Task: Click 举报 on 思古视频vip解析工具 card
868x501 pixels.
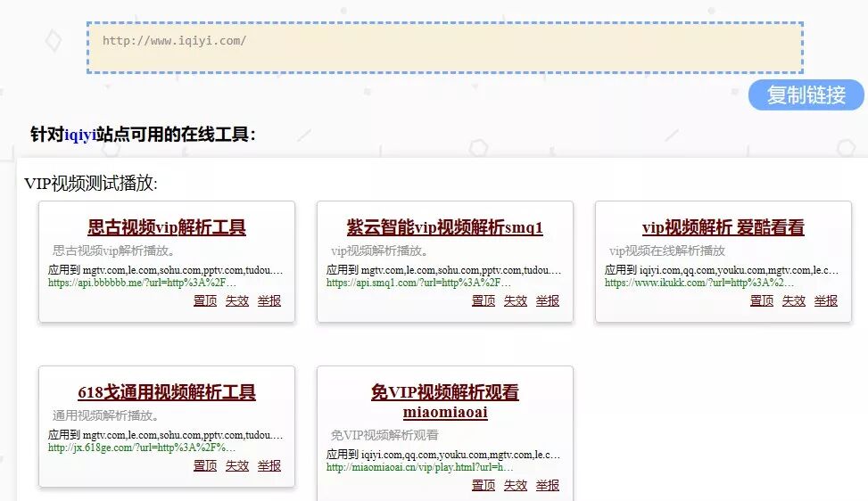Action: tap(269, 300)
